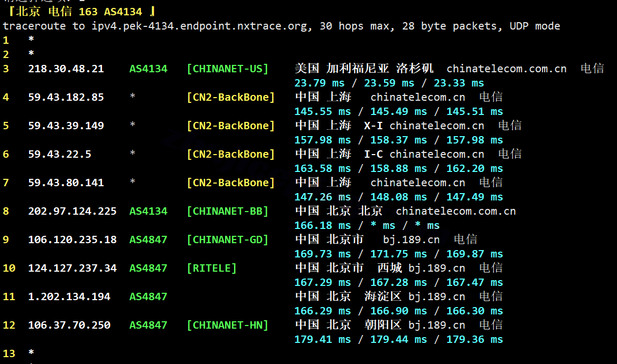This screenshot has height=364, width=617.
Task: Click the traceroute hostname ipv4.pek-4134.endpoint.nxtrace.org
Action: 199,26
